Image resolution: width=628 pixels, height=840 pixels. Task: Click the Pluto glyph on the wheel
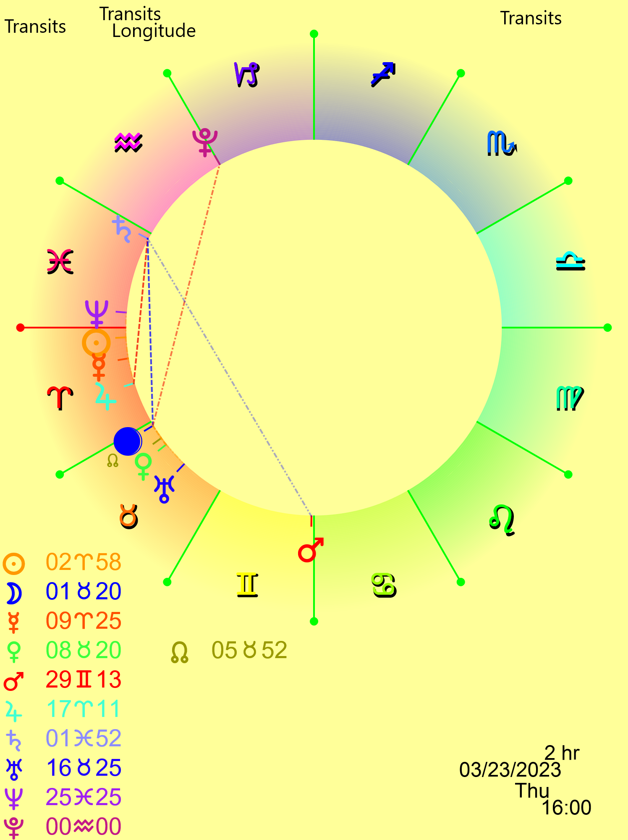(205, 142)
